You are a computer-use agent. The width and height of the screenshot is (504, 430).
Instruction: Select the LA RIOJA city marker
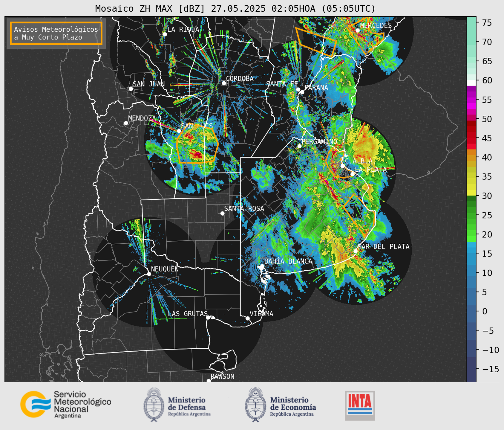coord(165,34)
